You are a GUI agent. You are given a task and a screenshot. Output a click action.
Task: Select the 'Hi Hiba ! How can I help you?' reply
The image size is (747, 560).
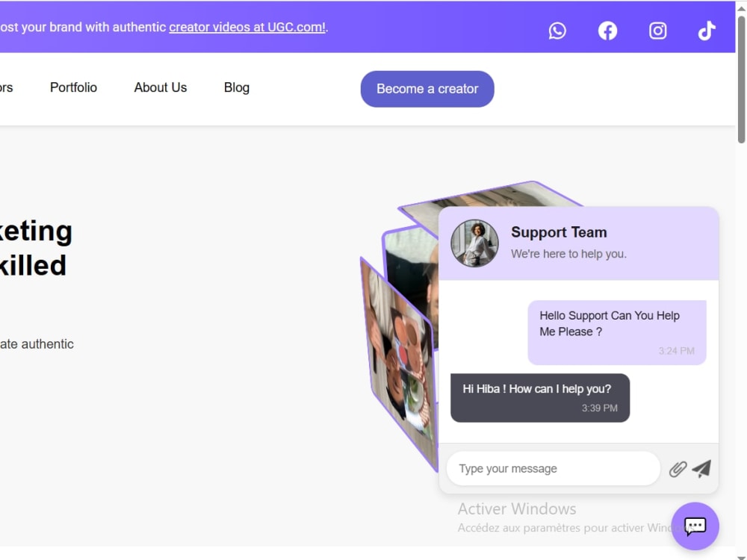[x=540, y=398]
